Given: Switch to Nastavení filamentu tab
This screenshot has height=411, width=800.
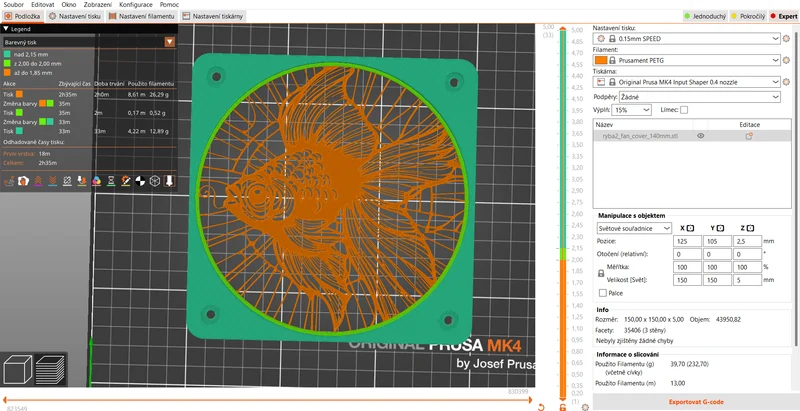Looking at the screenshot, I should point(142,16).
